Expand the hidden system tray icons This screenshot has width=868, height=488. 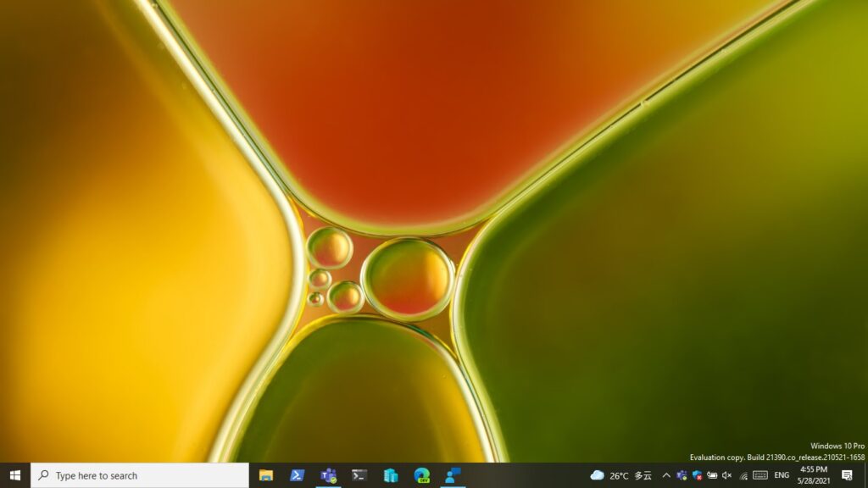point(666,475)
